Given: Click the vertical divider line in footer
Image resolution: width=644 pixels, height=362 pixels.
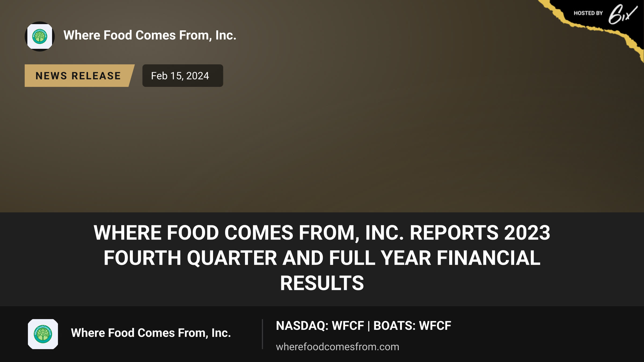Looking at the screenshot, I should point(262,334).
